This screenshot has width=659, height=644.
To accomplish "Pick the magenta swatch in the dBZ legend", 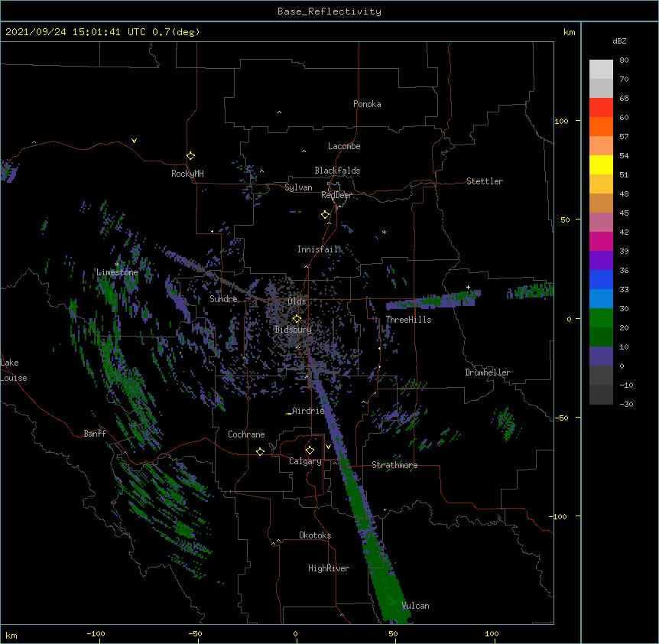I will click(601, 241).
